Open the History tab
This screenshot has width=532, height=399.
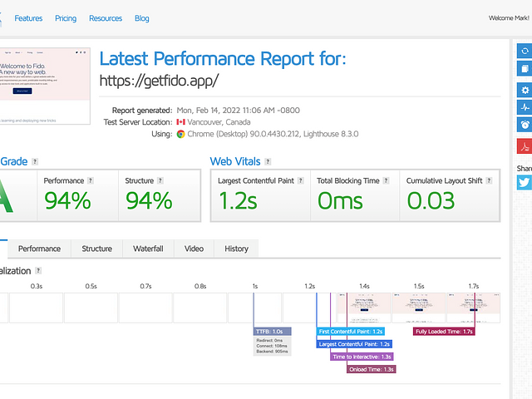(x=236, y=249)
